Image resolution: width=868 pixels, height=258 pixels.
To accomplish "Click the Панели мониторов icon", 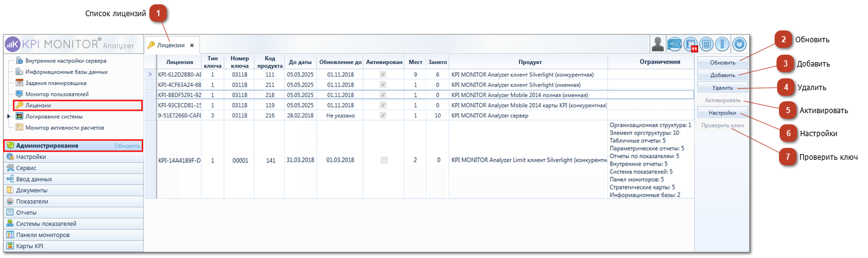I will pos(10,235).
